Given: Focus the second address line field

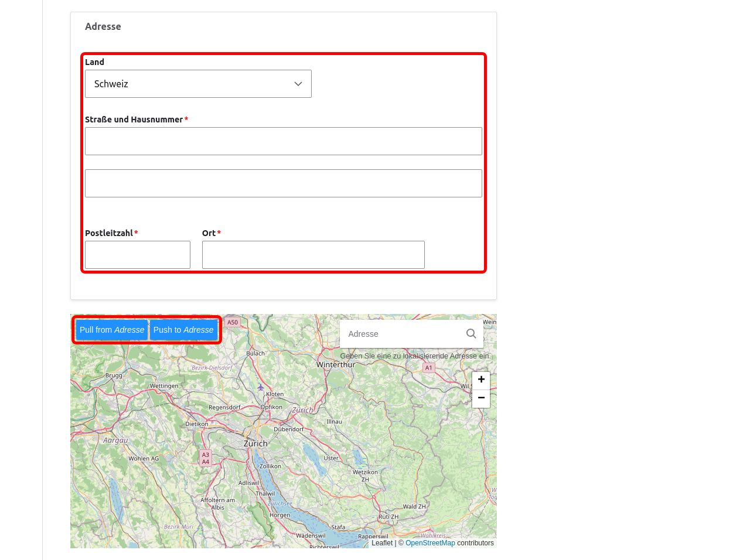Looking at the screenshot, I should 284,183.
